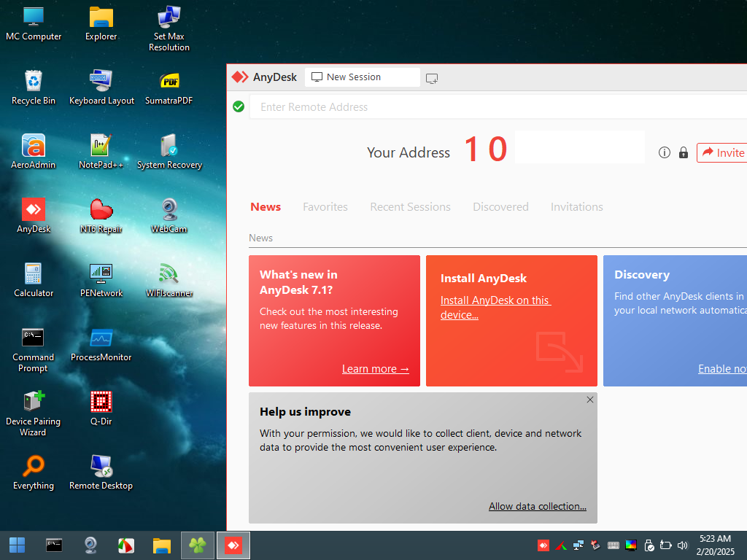Click the info icon beside Your Address

(x=664, y=152)
